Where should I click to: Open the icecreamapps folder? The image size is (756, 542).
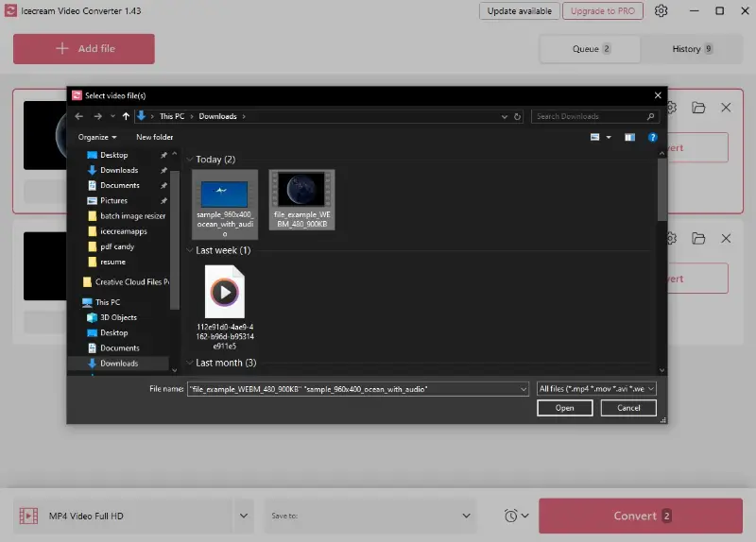[124, 231]
